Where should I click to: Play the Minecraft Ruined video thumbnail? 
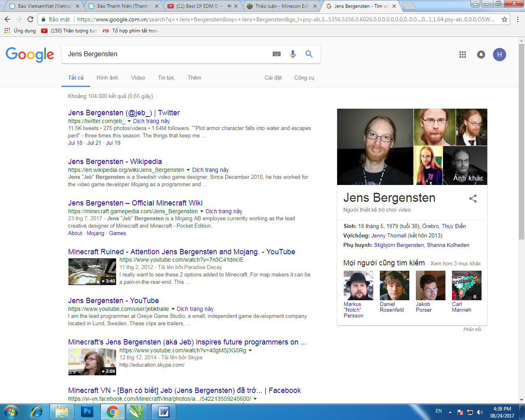92,272
